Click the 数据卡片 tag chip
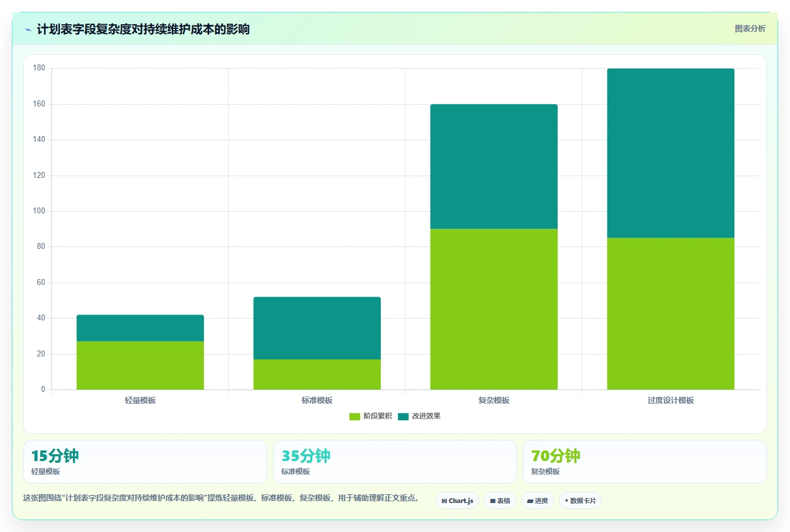The width and height of the screenshot is (790, 532). [x=580, y=501]
